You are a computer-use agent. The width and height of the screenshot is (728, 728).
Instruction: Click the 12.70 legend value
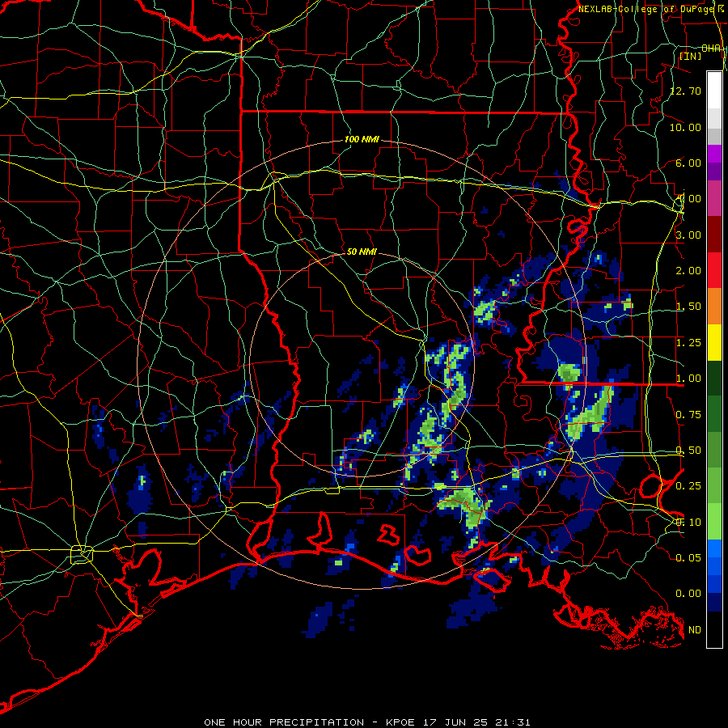click(686, 91)
